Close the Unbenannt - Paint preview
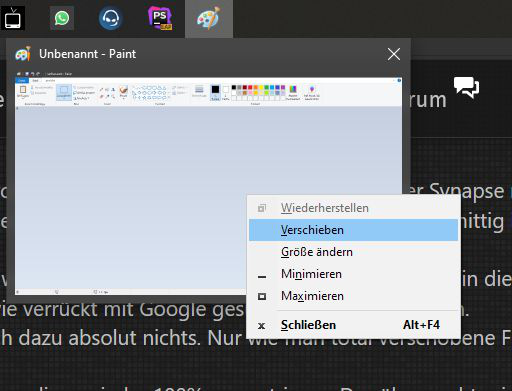Screen dimensions: 512x391 click(x=394, y=54)
